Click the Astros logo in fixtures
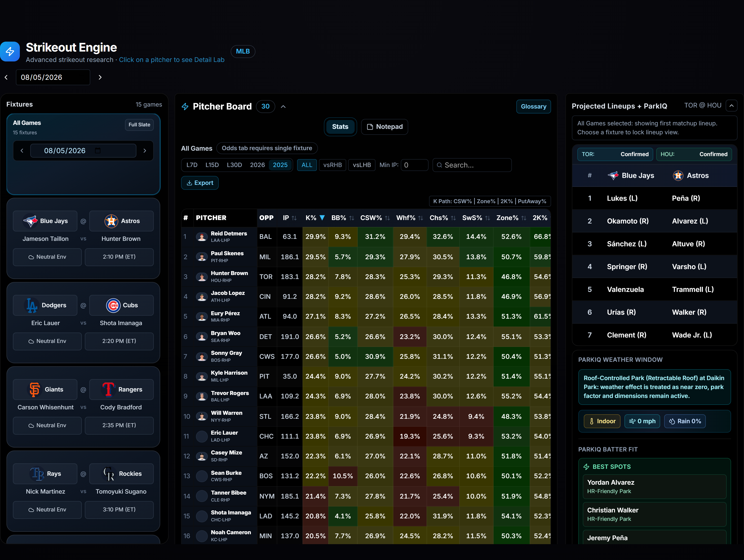The image size is (744, 560). click(111, 221)
